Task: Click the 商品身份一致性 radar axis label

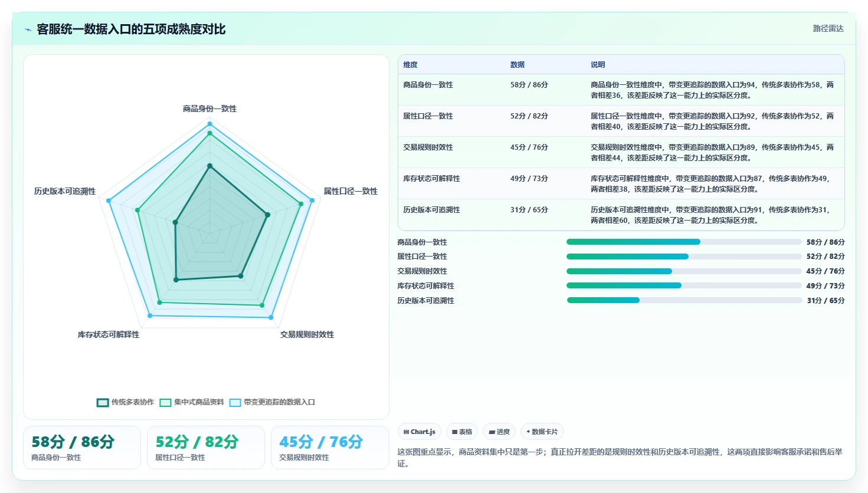Action: [x=209, y=109]
